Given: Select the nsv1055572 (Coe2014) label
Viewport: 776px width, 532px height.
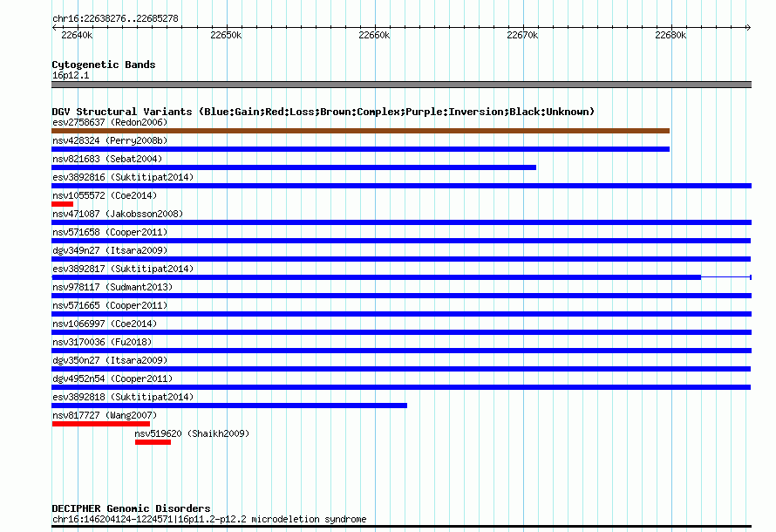Looking at the screenshot, I should (105, 195).
